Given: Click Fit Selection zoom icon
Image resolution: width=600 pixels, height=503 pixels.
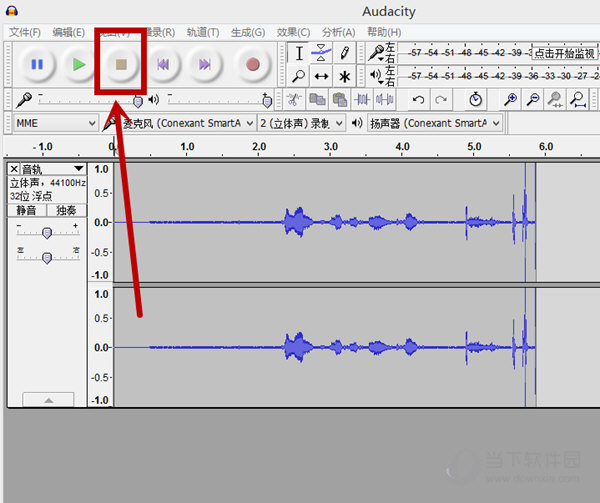Looking at the screenshot, I should [555, 100].
